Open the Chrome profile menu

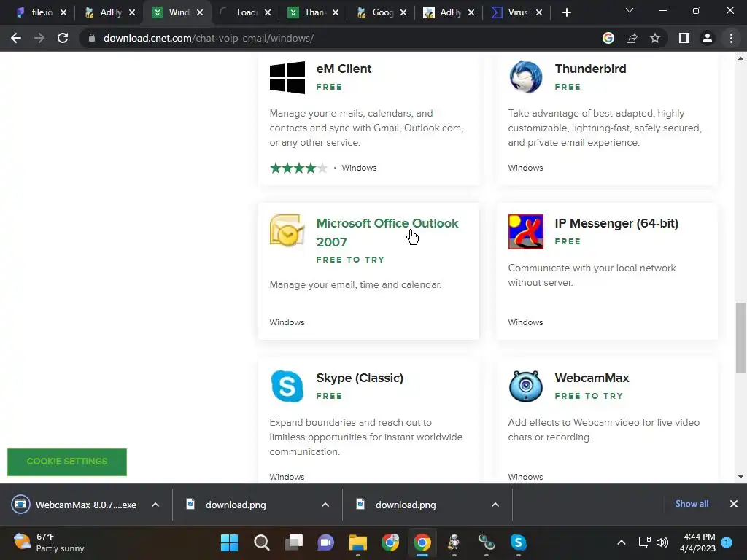[x=708, y=38]
